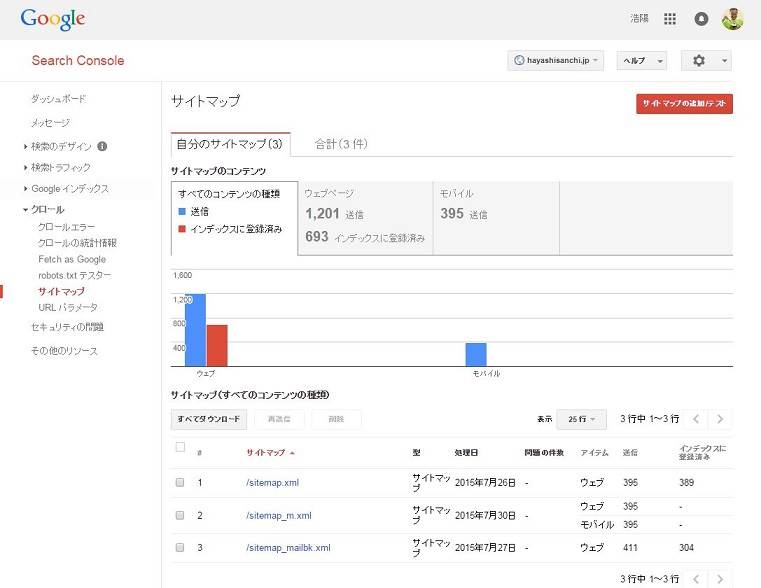Open クロールエラー in the sidebar
The width and height of the screenshot is (761, 588).
coord(66,227)
